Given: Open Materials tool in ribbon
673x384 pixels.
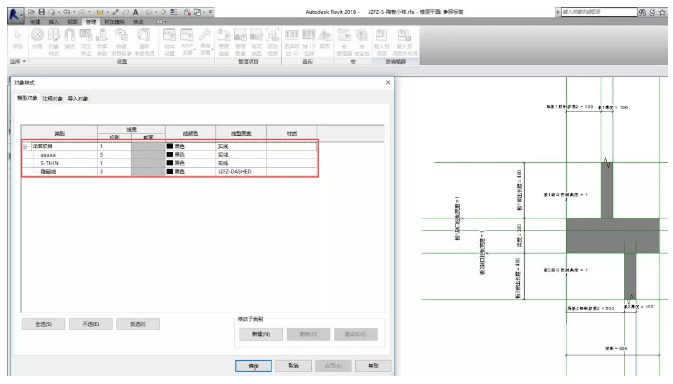Looking at the screenshot, I should click(37, 39).
